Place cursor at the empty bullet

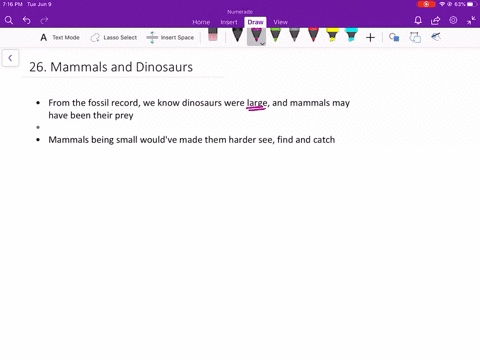(38, 127)
